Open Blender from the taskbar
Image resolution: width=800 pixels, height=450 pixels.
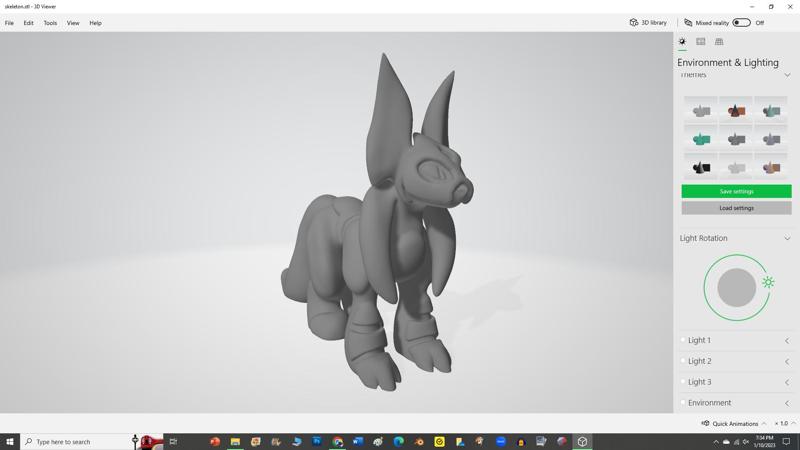419,441
